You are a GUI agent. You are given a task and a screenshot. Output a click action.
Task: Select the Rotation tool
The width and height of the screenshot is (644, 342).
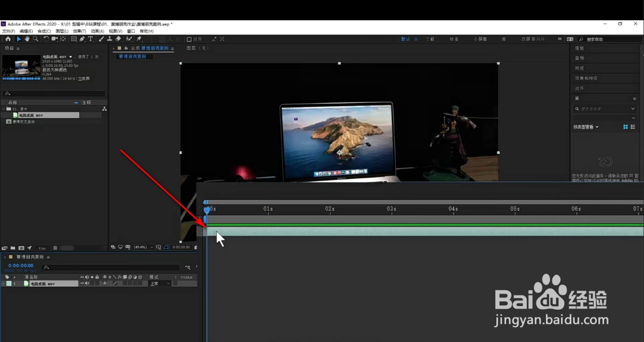pyautogui.click(x=46, y=39)
